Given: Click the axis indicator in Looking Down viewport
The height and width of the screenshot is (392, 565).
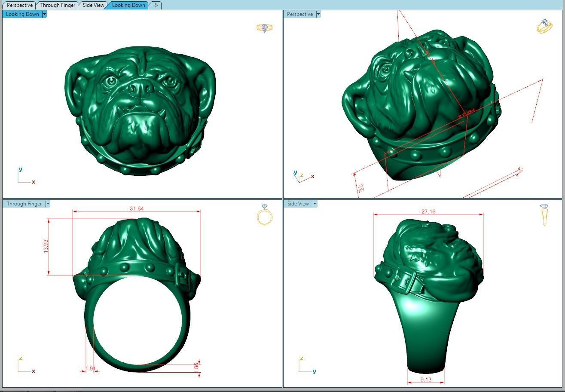Looking at the screenshot, I should [x=26, y=176].
